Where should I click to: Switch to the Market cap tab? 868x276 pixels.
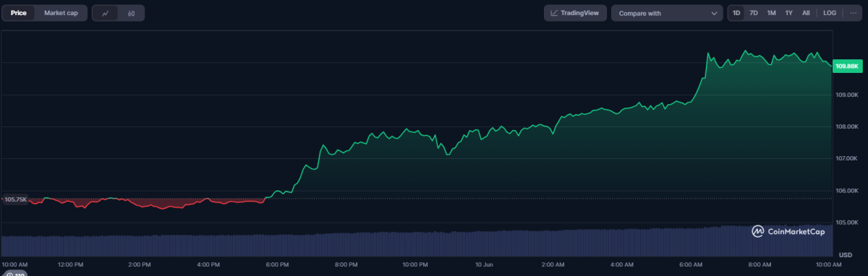point(61,13)
